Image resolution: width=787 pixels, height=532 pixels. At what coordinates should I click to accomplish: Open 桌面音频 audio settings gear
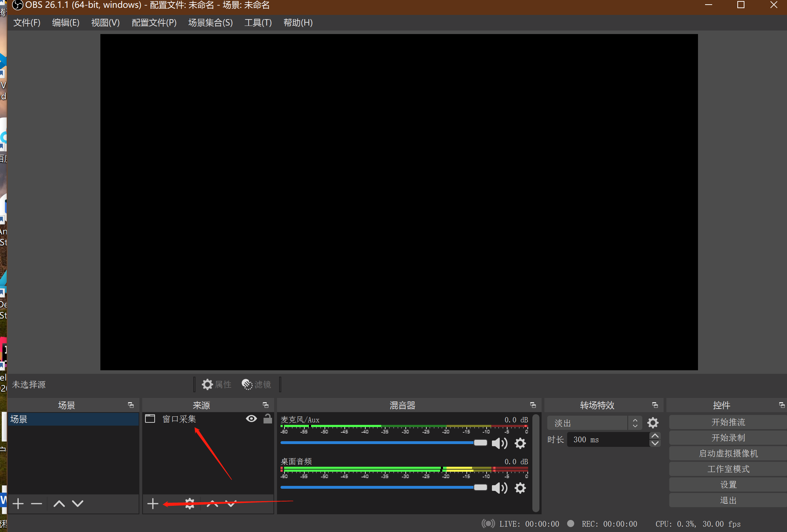pos(520,488)
